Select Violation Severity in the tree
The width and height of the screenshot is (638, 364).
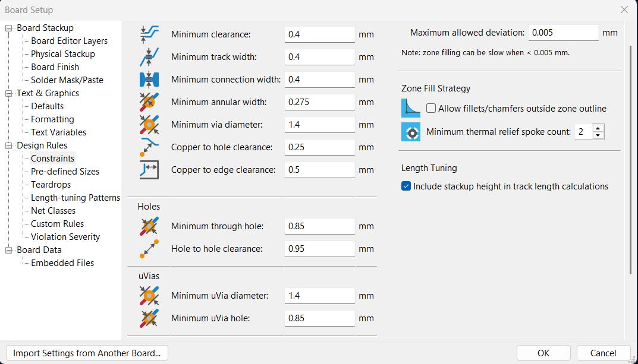click(65, 237)
